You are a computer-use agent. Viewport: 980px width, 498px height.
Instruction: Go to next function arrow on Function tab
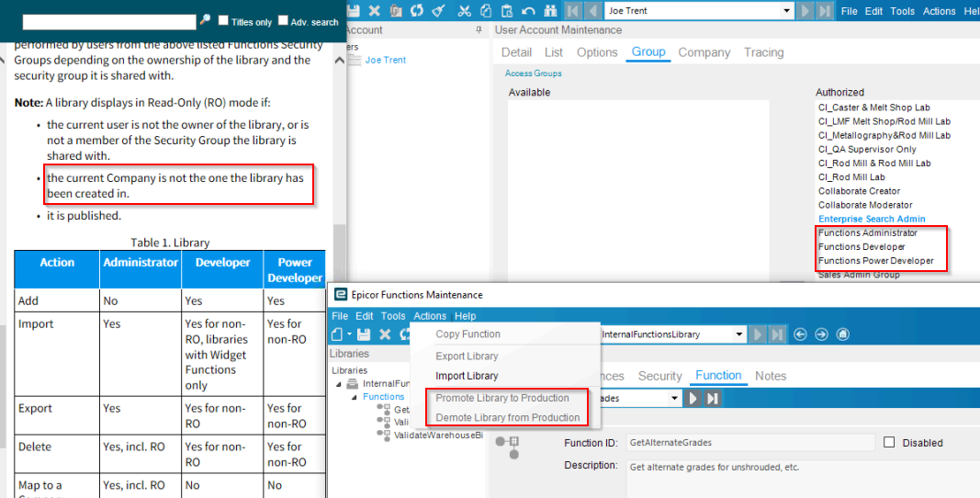693,398
